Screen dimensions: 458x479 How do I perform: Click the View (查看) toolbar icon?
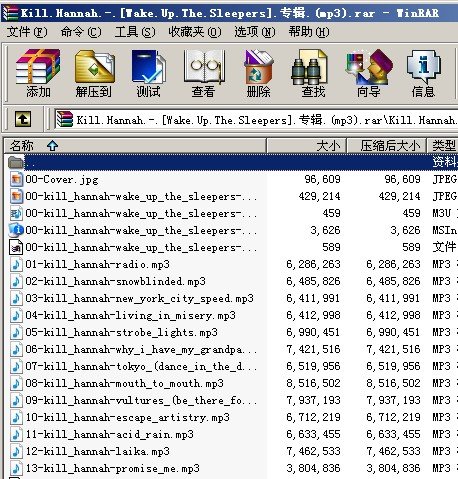pyautogui.click(x=204, y=66)
